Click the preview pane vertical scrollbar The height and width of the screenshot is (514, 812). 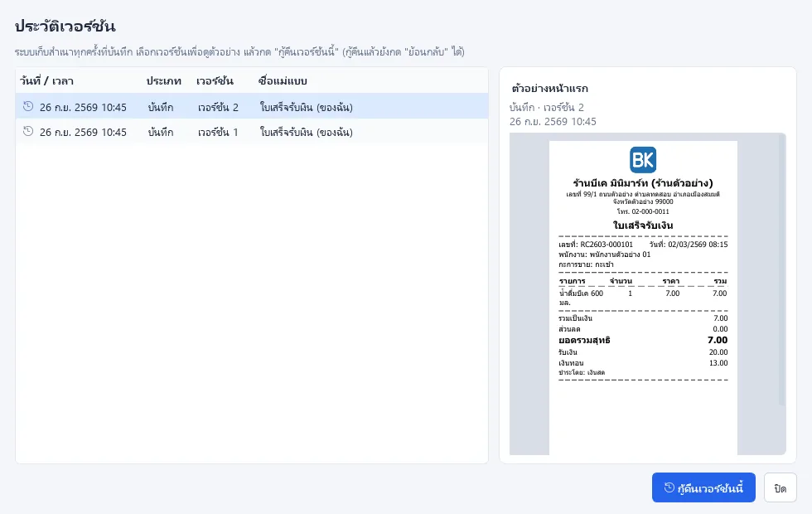tap(782, 269)
